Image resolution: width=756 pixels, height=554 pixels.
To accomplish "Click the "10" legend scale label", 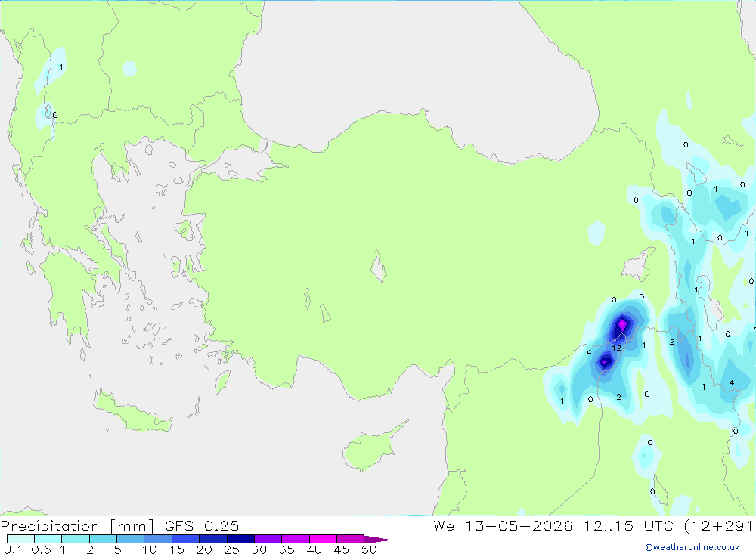I will [150, 549].
